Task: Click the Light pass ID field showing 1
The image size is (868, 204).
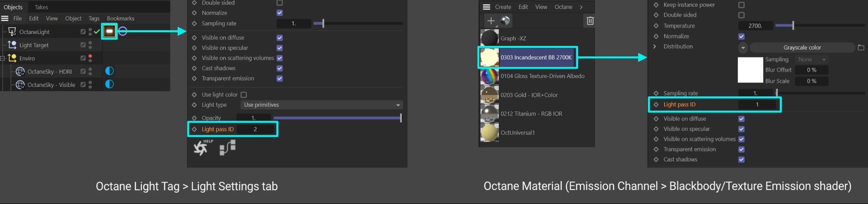Action: 757,105
